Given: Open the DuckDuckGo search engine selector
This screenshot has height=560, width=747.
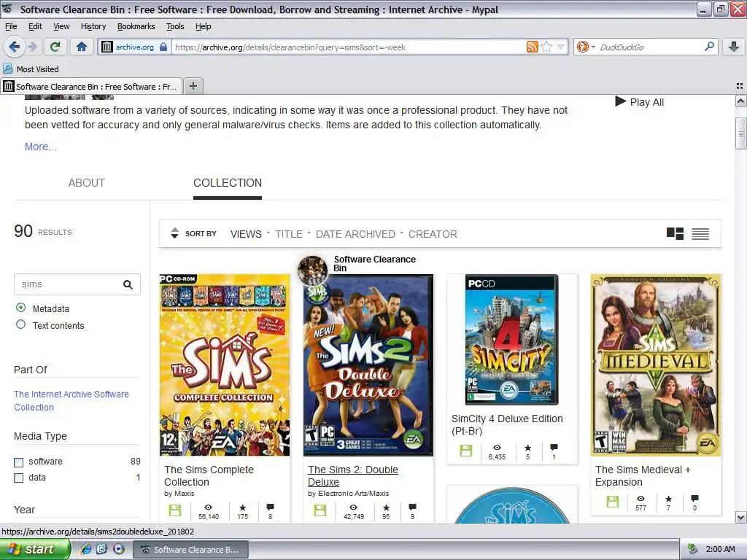Looking at the screenshot, I should click(586, 47).
